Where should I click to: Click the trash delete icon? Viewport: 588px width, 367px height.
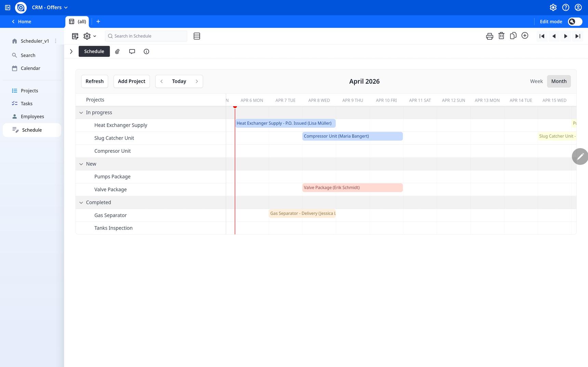tap(501, 36)
